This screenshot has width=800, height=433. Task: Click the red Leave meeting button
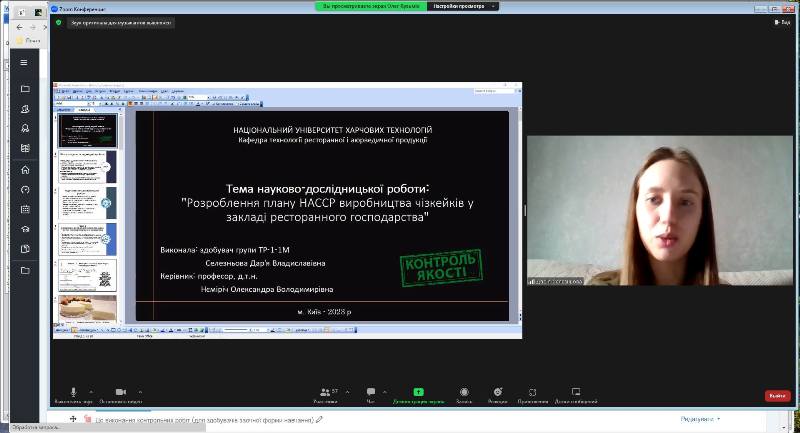[x=777, y=396]
